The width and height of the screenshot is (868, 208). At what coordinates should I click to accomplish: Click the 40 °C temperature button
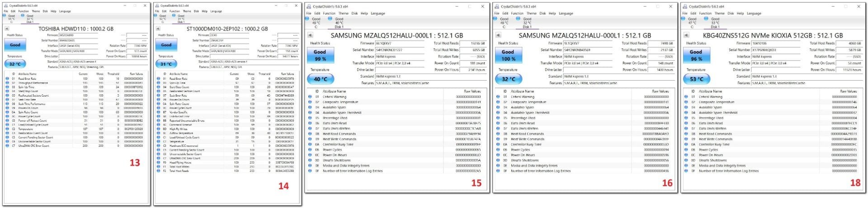pos(320,79)
